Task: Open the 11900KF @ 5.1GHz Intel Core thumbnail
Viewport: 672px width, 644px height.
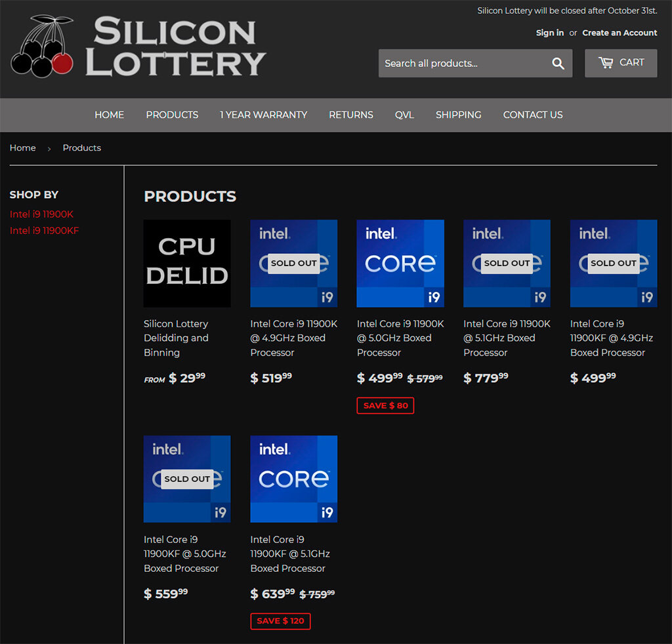Action: pyautogui.click(x=293, y=479)
